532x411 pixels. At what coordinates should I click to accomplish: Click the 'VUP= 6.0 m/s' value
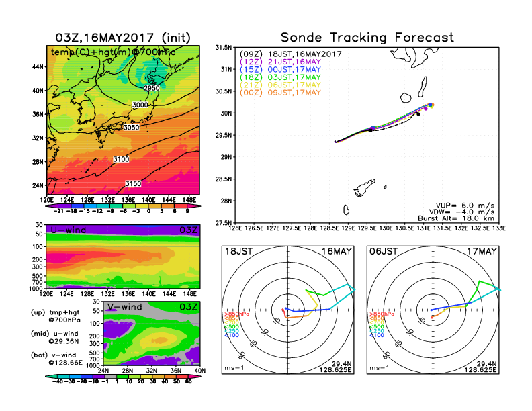tap(465, 205)
